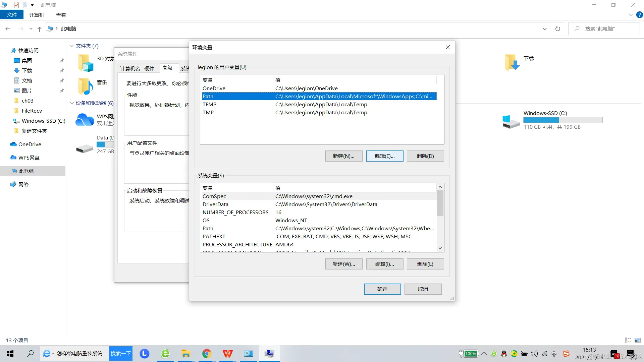Click the Edit button for user variables
The width and height of the screenshot is (644, 362).
(x=384, y=156)
